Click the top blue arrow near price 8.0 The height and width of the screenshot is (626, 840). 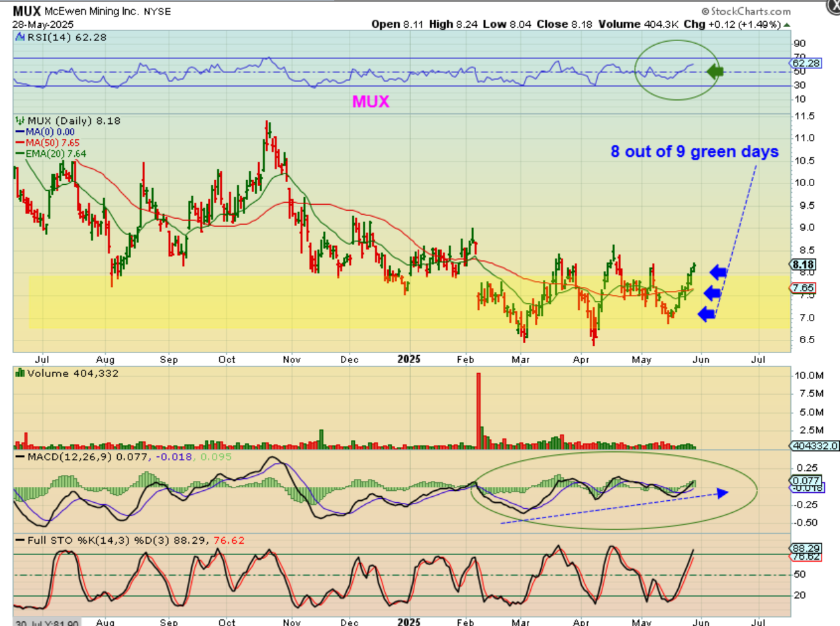(x=718, y=271)
